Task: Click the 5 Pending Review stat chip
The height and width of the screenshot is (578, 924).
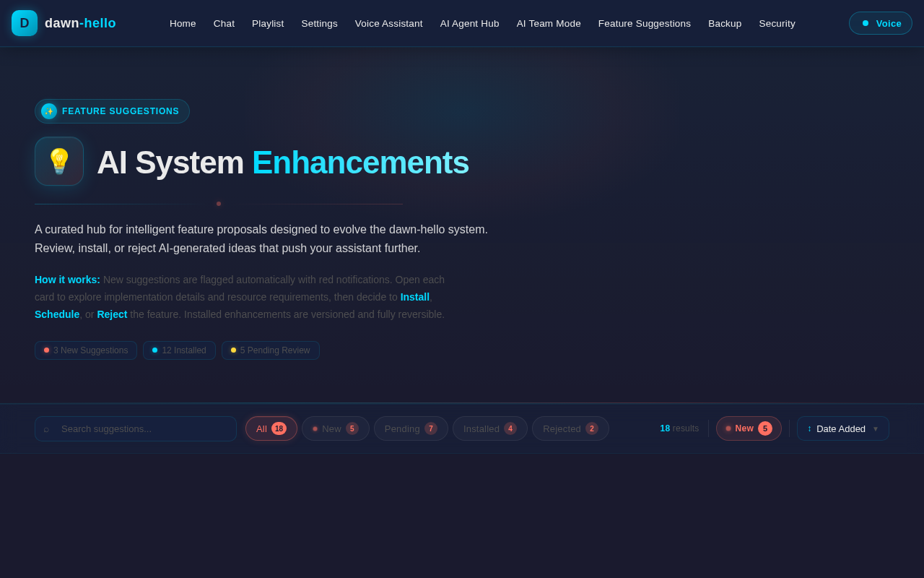Action: 271,350
